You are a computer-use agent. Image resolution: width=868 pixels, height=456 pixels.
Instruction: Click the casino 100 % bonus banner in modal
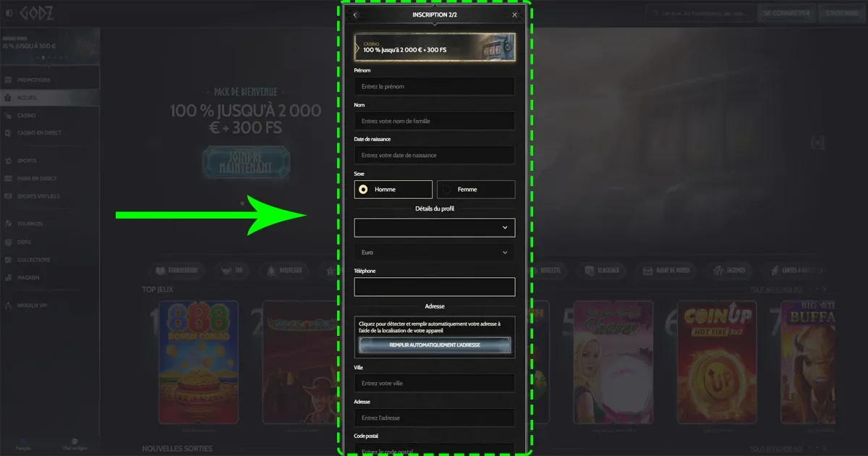tap(435, 47)
